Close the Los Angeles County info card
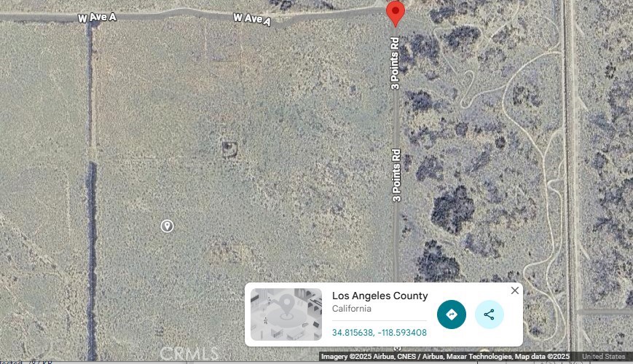The height and width of the screenshot is (364, 633). click(515, 290)
